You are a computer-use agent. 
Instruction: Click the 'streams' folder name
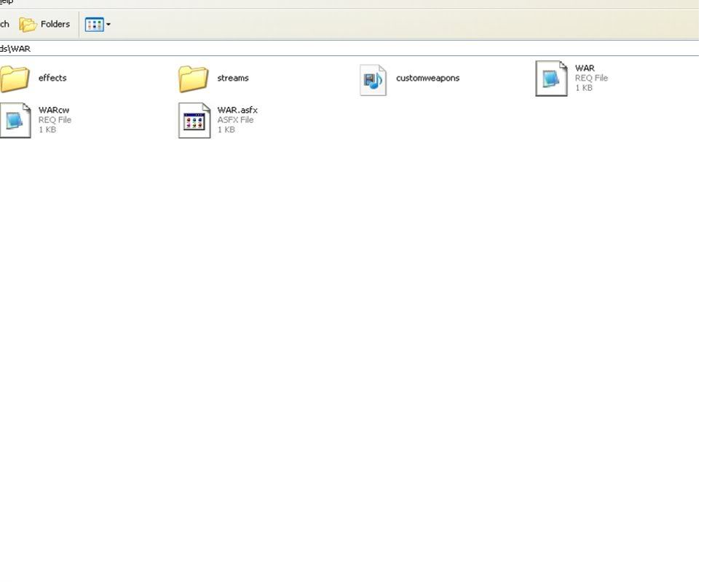233,78
